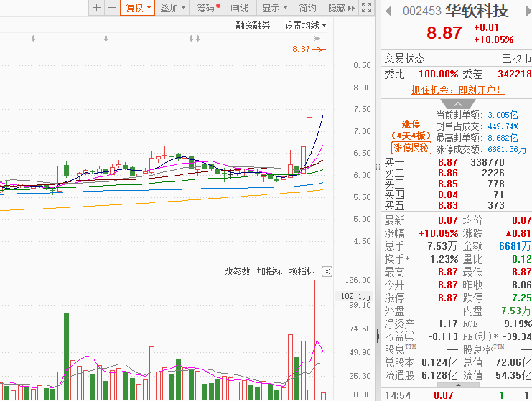Screen dimensions: 532x401
Task: Click the 当前封单额 value 3.005亿
Action: [x=503, y=115]
